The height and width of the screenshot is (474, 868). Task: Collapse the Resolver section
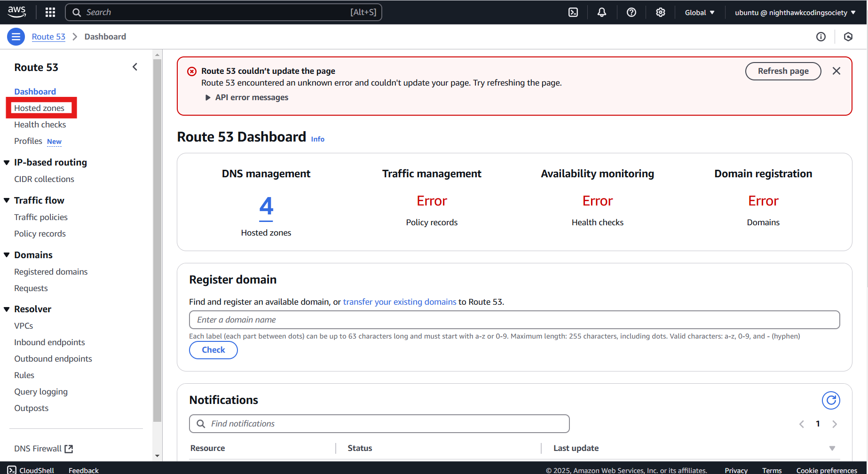(7, 309)
